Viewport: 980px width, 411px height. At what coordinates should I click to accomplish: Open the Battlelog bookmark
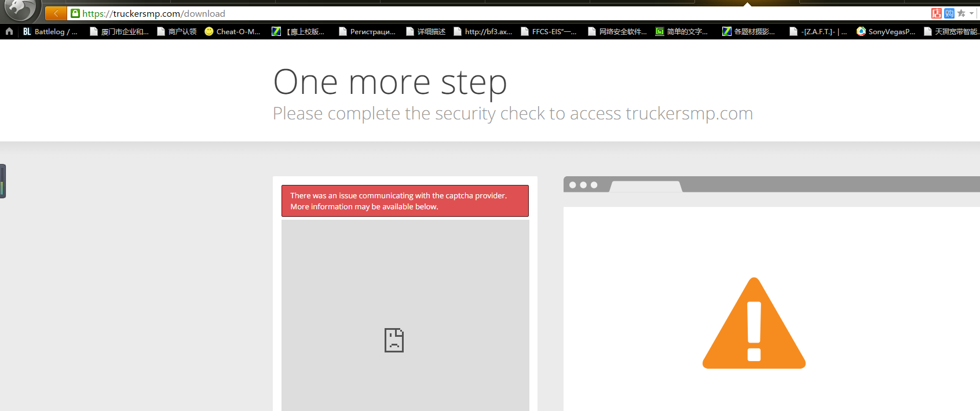50,31
